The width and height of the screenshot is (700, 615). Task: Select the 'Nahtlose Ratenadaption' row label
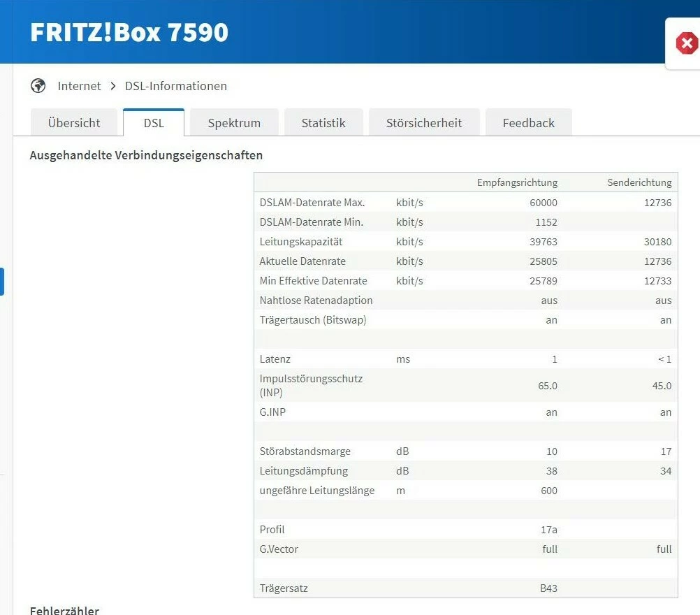coord(316,300)
